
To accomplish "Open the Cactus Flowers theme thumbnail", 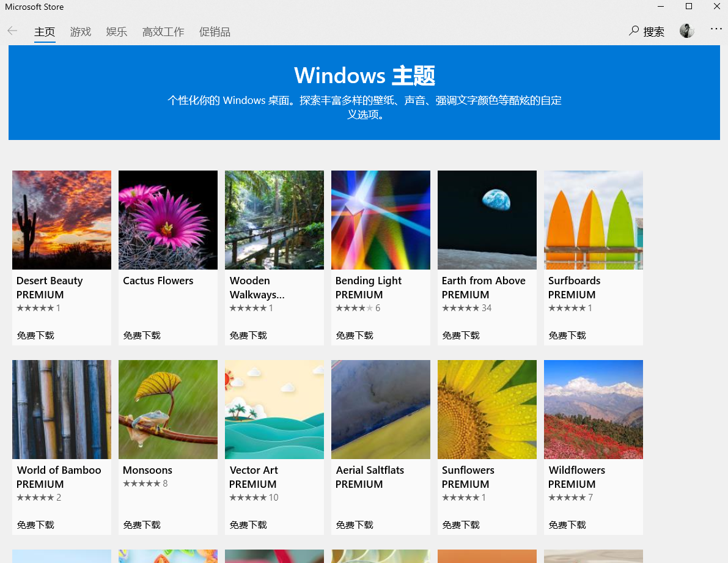I will point(168,220).
